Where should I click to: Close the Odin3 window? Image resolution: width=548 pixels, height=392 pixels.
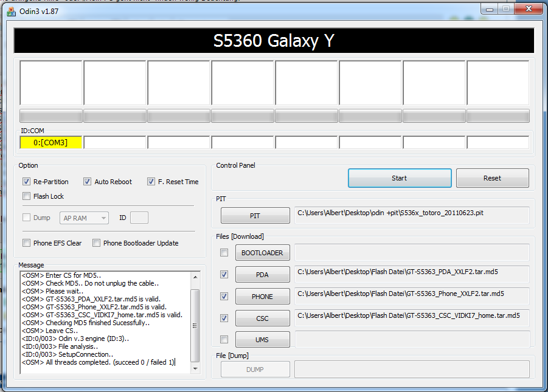(x=529, y=9)
